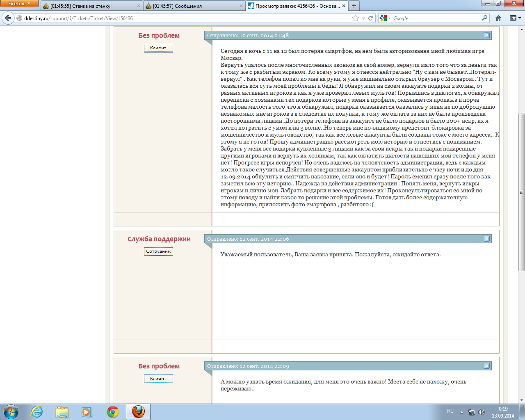Choose a search engine via the Google icon dropdown
Viewport: 525px width, 420px height.
click(x=385, y=18)
